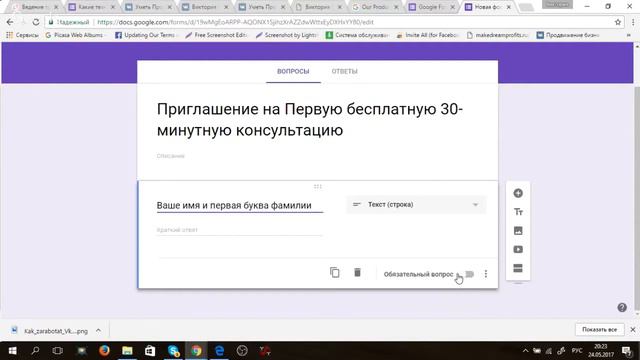Open Task View in the taskbar

coord(58,351)
